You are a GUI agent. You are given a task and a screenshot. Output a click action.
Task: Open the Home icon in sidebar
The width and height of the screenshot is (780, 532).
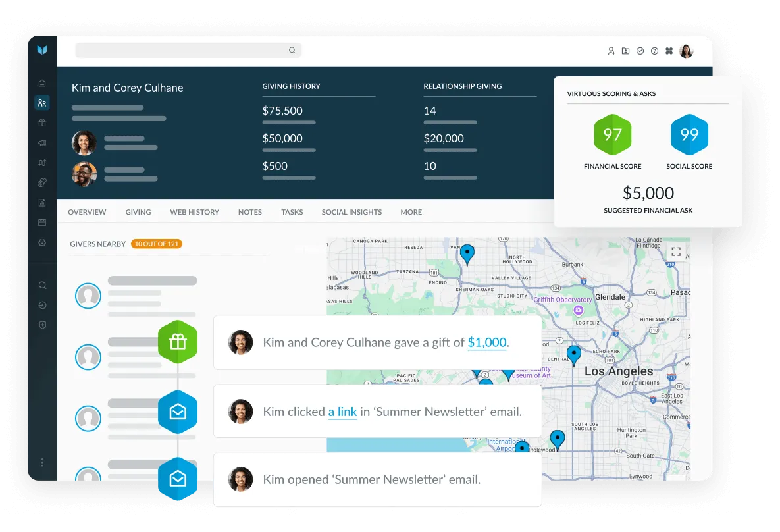coord(42,83)
